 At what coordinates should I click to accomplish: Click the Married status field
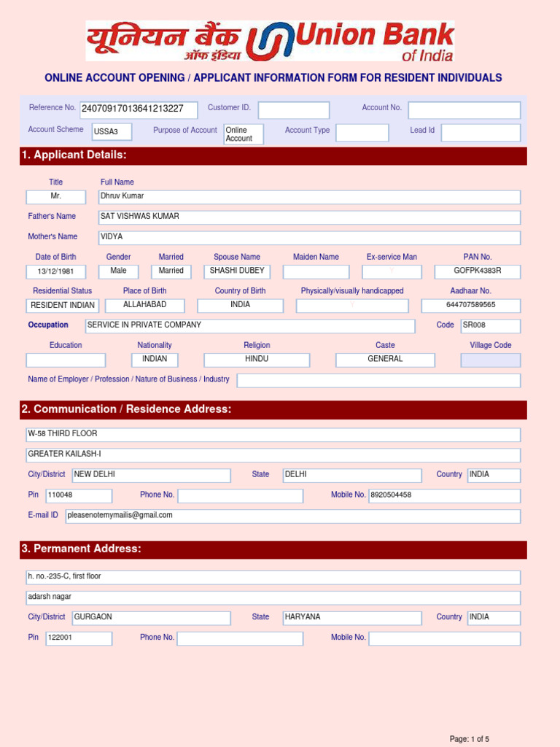171,271
